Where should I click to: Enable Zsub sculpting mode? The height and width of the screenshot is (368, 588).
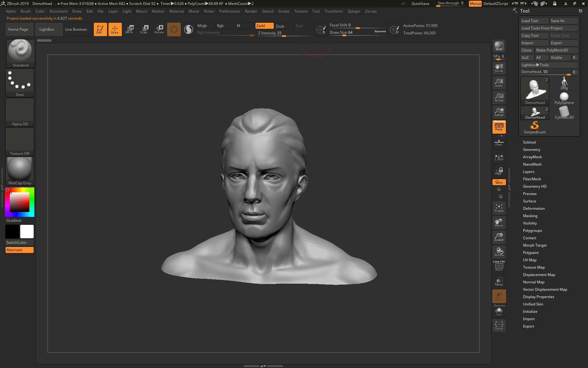pos(280,26)
